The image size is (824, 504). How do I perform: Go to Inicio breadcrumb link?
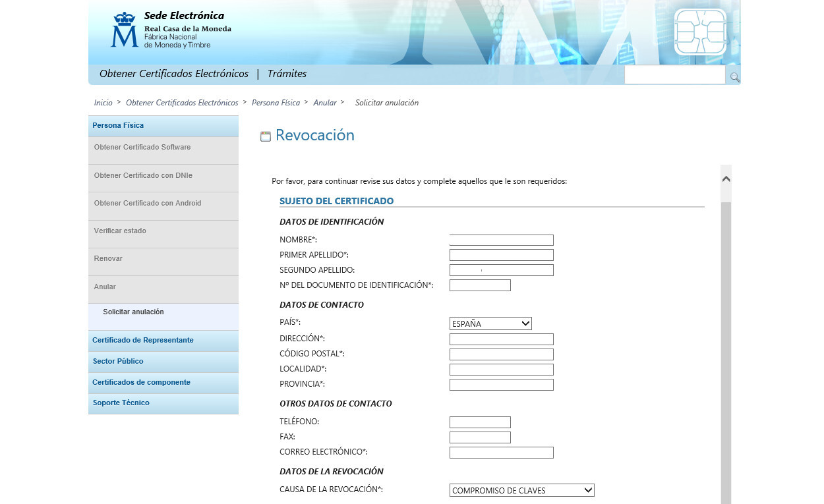tap(103, 103)
